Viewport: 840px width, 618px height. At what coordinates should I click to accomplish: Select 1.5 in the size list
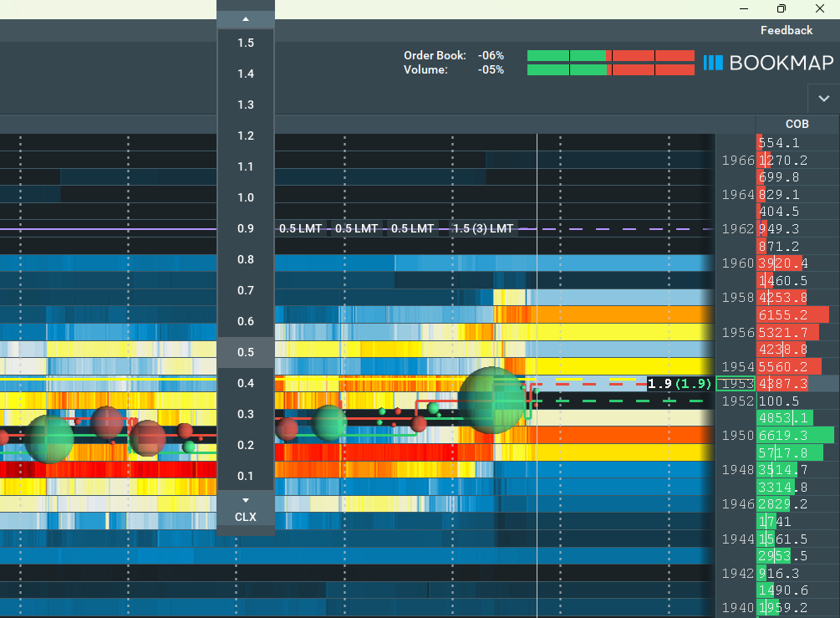tap(245, 43)
